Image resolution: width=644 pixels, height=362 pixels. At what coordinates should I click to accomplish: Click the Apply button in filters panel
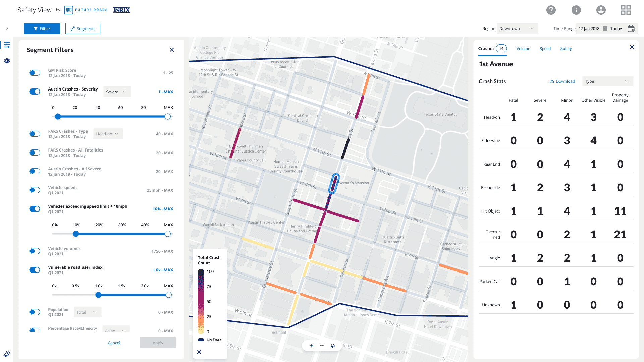(x=157, y=343)
